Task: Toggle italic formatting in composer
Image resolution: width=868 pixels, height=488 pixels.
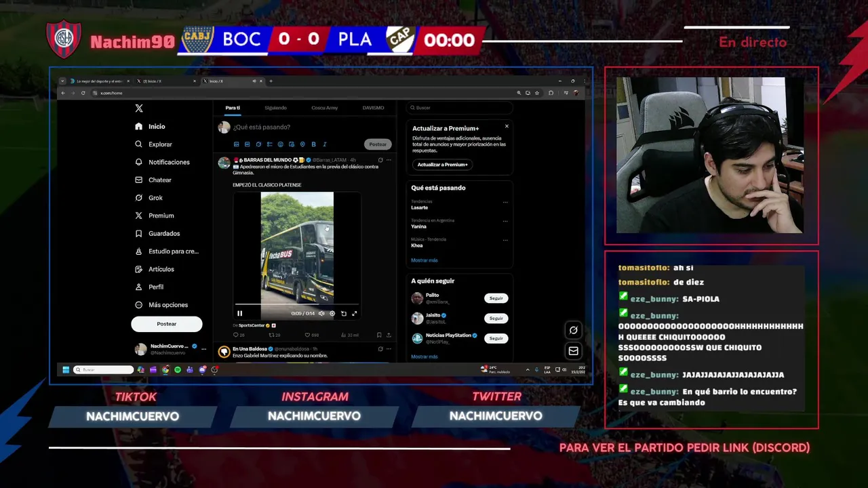Action: [x=324, y=144]
